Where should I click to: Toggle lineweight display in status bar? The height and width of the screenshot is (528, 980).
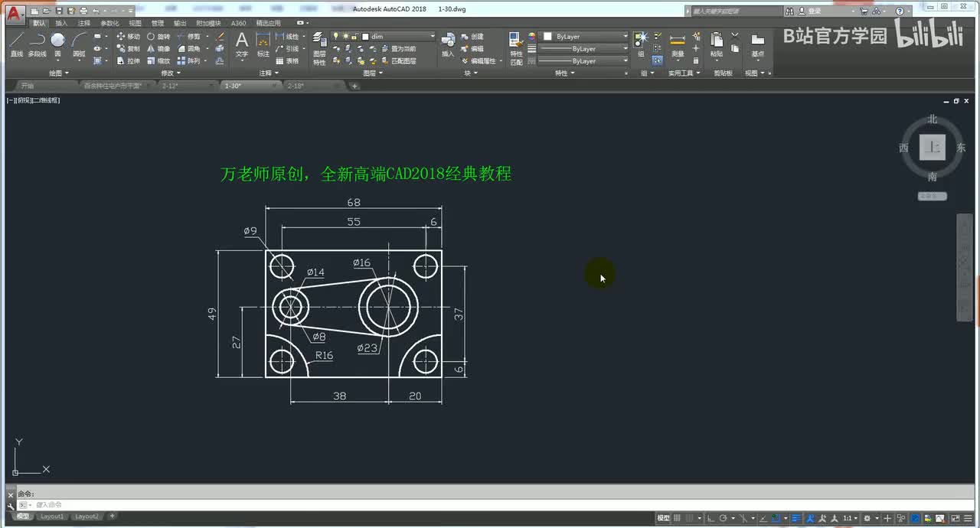point(796,518)
